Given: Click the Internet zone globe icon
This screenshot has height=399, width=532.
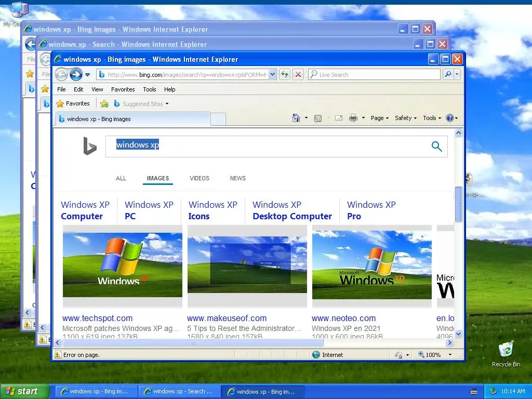Looking at the screenshot, I should (316, 354).
